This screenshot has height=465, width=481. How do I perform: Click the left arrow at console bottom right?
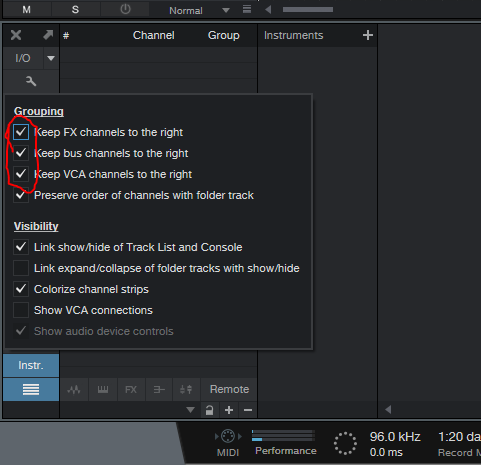[388, 409]
